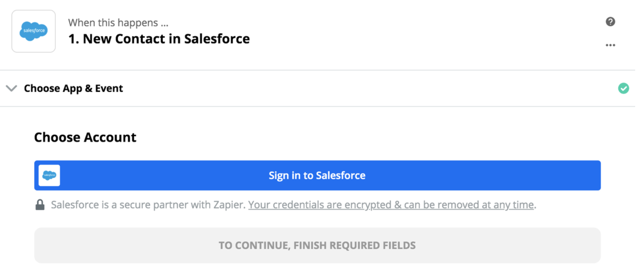Open help via the question mark icon

pos(610,22)
